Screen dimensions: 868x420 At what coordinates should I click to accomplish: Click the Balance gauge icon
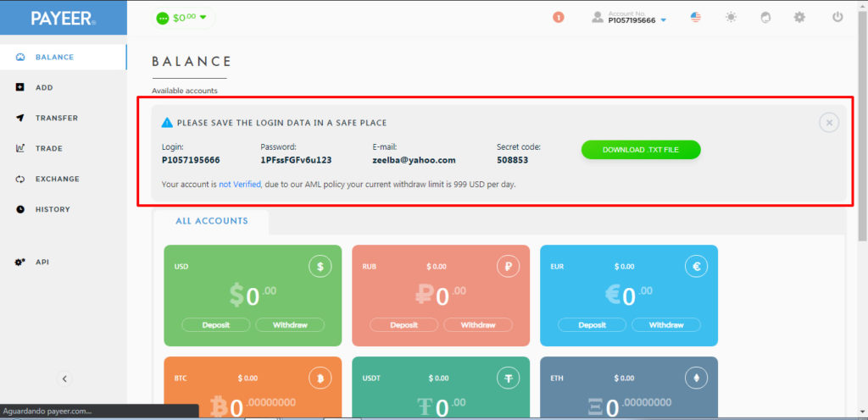point(20,57)
